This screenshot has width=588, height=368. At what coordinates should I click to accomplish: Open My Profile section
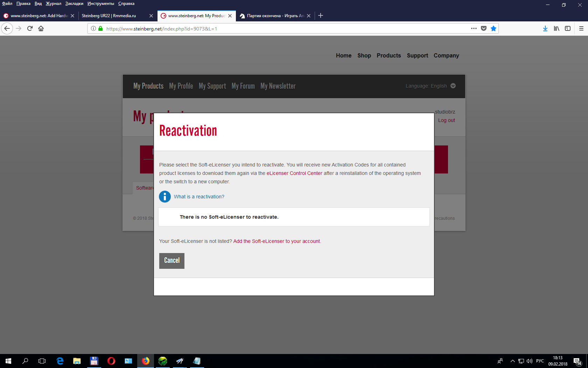[181, 86]
